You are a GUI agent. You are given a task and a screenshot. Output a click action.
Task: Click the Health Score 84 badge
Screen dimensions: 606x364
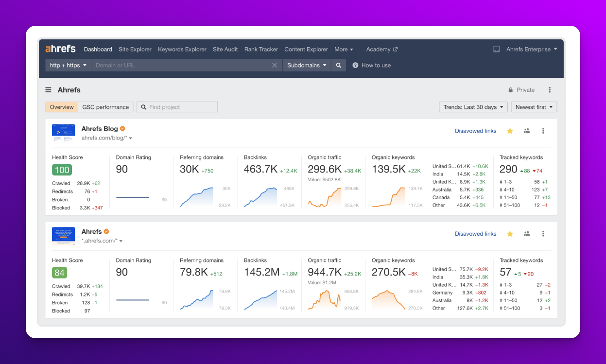(x=60, y=273)
